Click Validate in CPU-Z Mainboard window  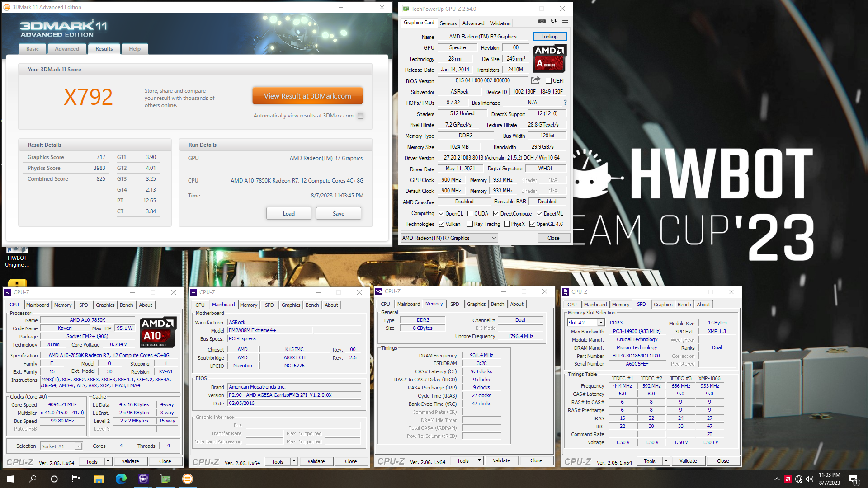tap(316, 461)
